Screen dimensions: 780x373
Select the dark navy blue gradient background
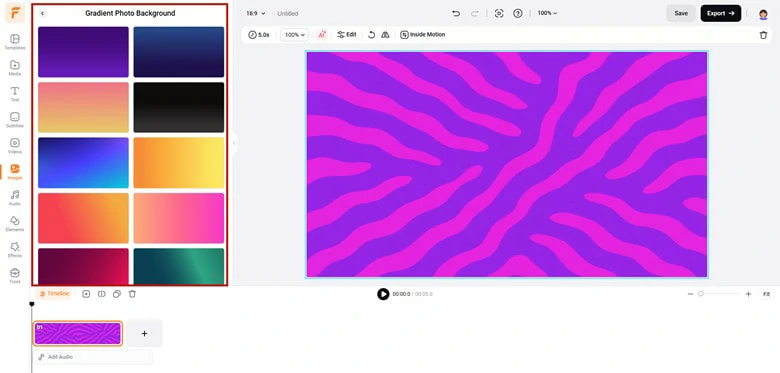tap(179, 52)
